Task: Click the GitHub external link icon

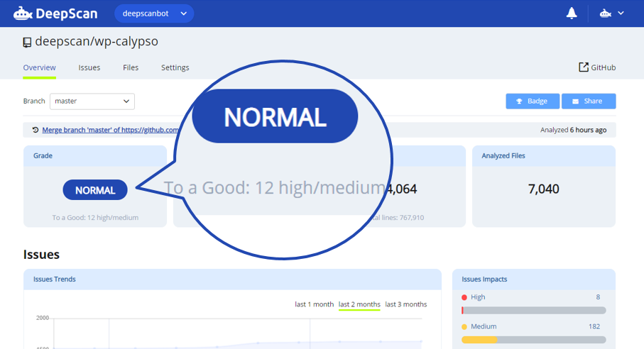Action: click(583, 67)
